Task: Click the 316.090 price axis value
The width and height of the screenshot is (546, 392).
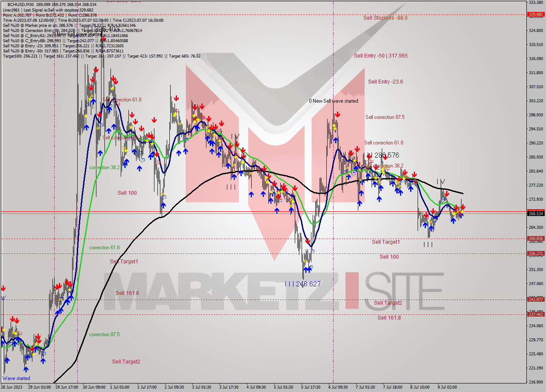Action: coord(536,59)
